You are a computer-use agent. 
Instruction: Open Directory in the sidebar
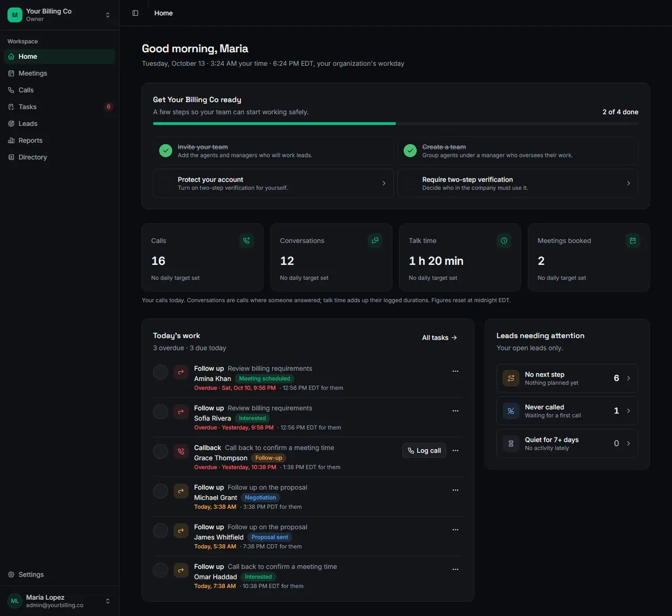tap(59, 157)
